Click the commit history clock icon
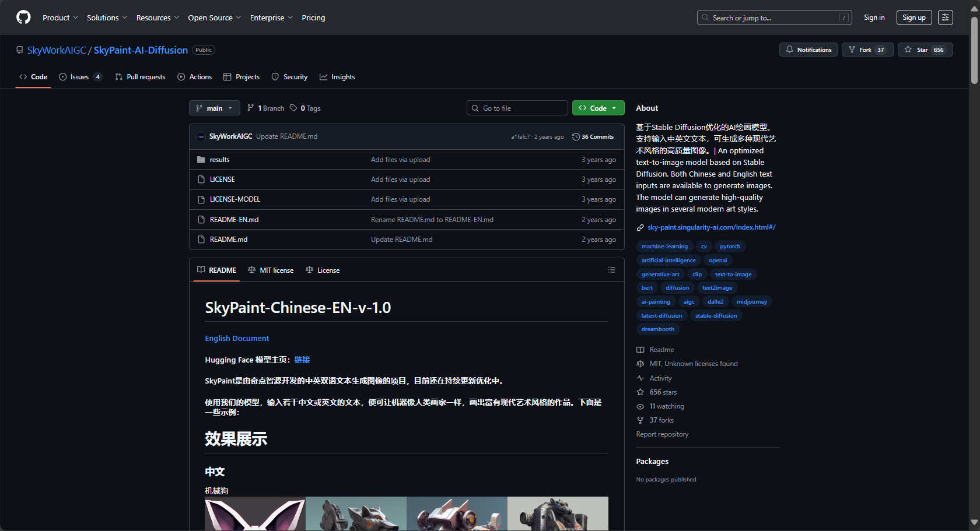 tap(576, 137)
